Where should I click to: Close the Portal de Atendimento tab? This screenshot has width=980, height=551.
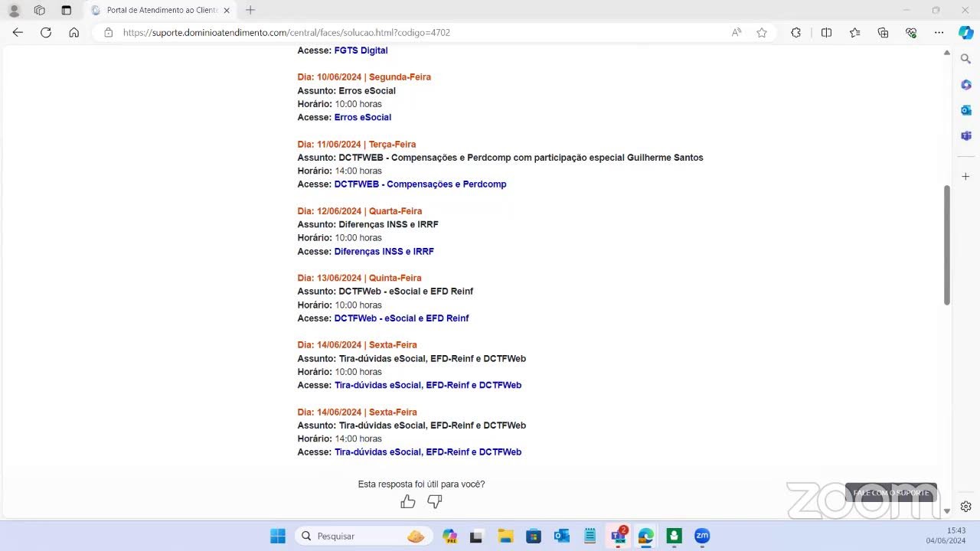(227, 11)
